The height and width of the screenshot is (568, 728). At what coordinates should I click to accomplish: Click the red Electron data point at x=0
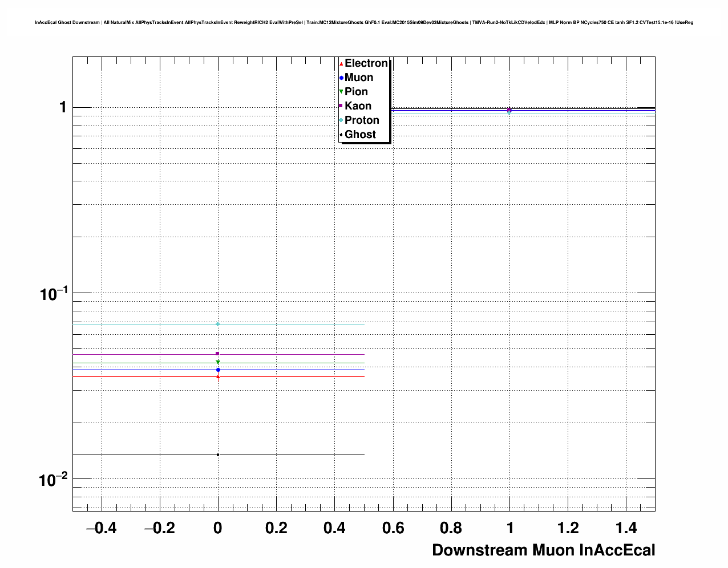click(x=218, y=376)
